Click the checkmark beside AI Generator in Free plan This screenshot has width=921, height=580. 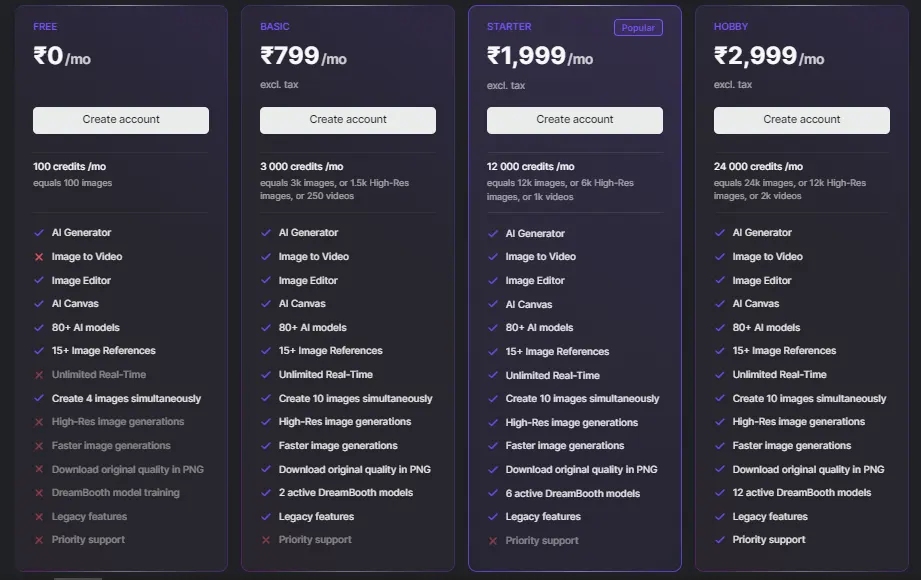click(39, 232)
